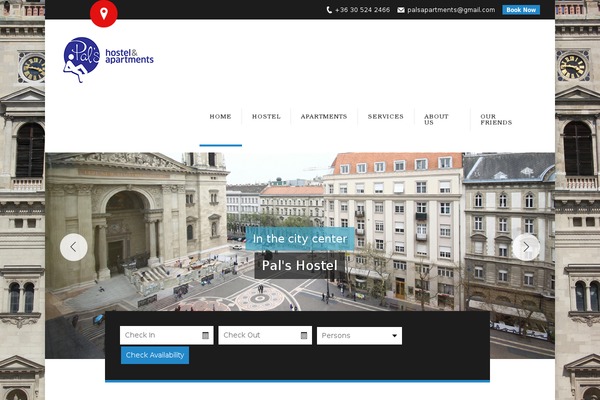Click the red map location pin icon

click(x=104, y=13)
